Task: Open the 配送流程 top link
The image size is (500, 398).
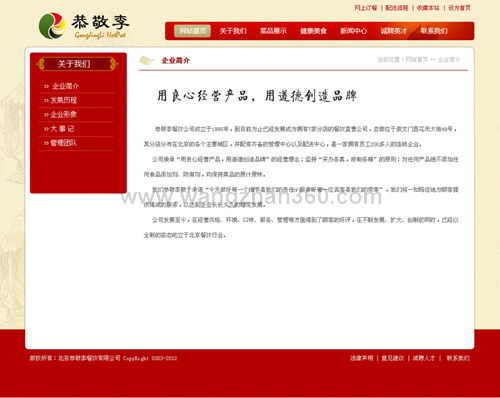Action: [397, 8]
